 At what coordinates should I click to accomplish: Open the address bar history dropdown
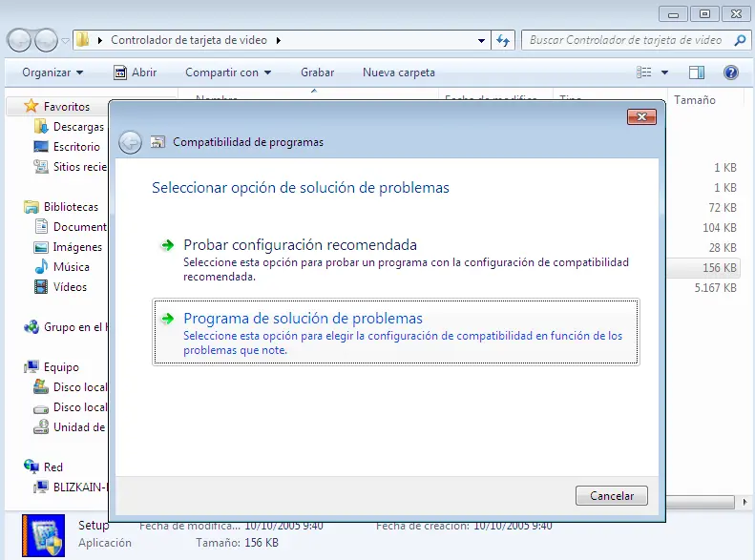(481, 40)
